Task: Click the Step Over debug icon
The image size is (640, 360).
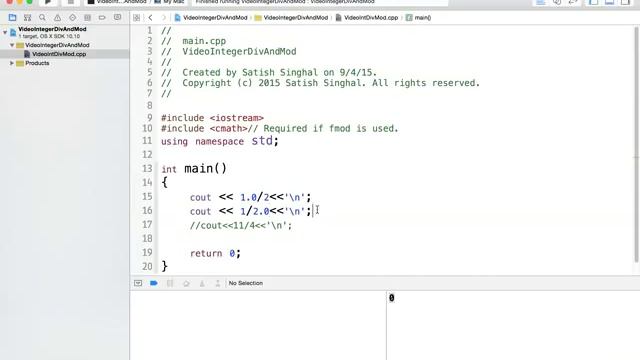Action: click(186, 283)
